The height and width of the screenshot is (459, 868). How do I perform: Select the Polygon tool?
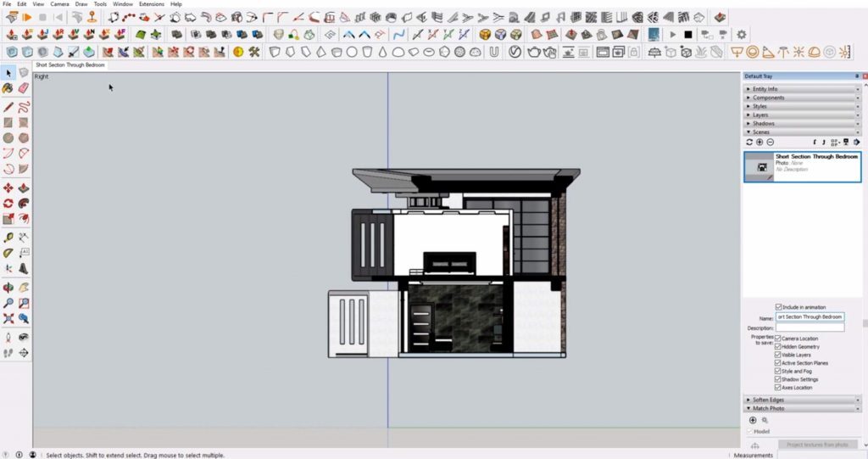pyautogui.click(x=23, y=137)
